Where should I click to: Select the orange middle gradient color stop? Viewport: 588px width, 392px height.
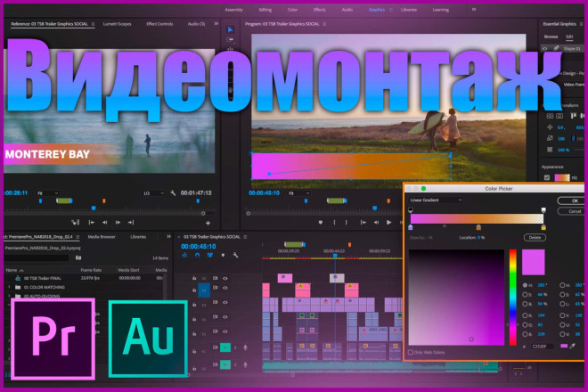(x=478, y=227)
